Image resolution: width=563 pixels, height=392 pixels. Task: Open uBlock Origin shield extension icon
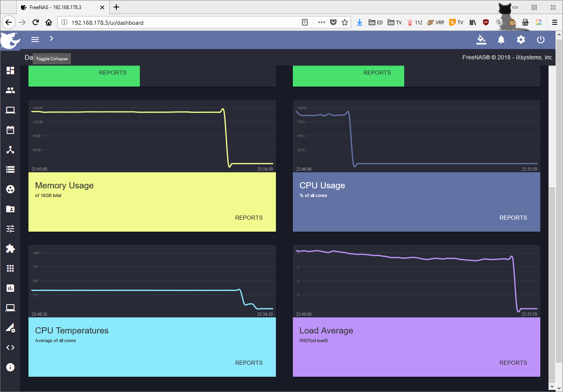[x=486, y=22]
